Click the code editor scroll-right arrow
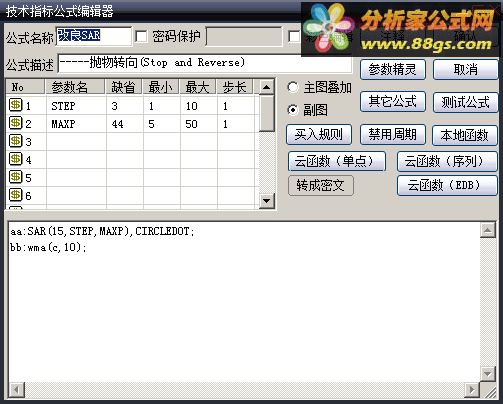This screenshot has width=503, height=404. [471, 389]
